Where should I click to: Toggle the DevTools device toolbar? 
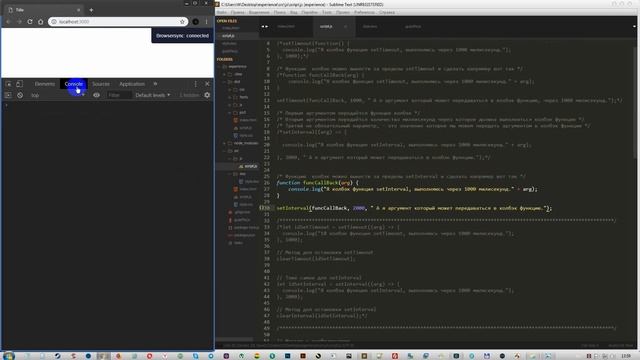[19, 84]
